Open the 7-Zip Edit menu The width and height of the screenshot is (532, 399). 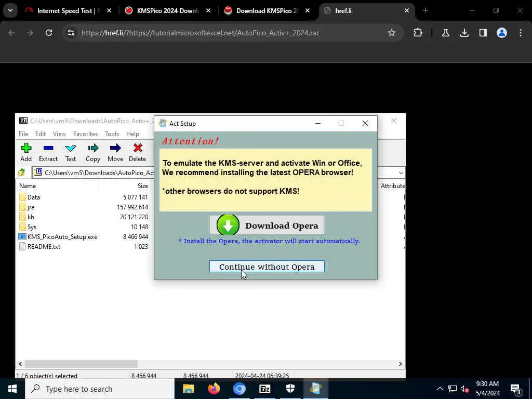[41, 134]
